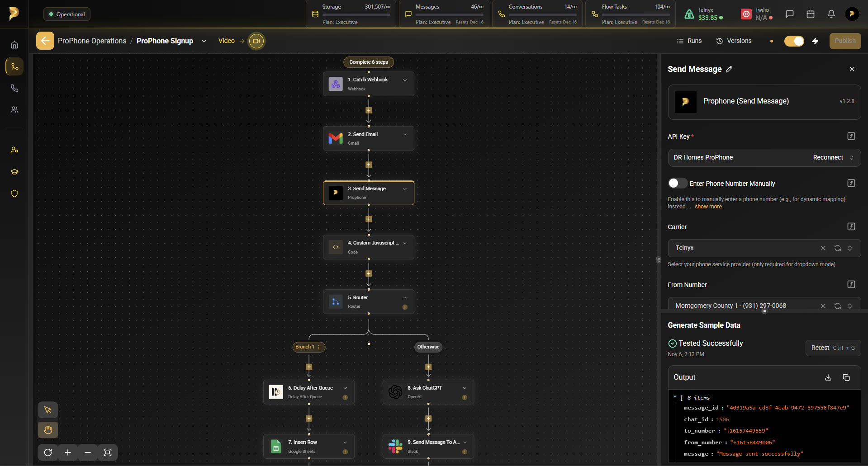Open the chat messages icon in the top bar

[x=790, y=14]
